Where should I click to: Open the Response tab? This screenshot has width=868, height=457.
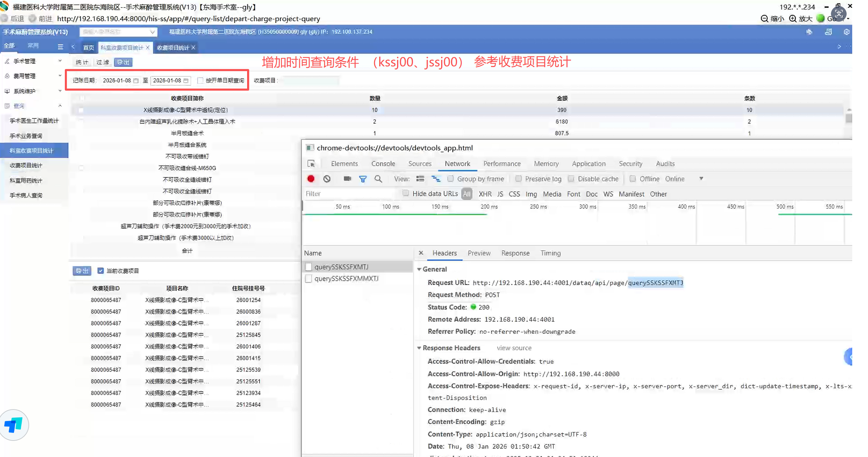515,253
